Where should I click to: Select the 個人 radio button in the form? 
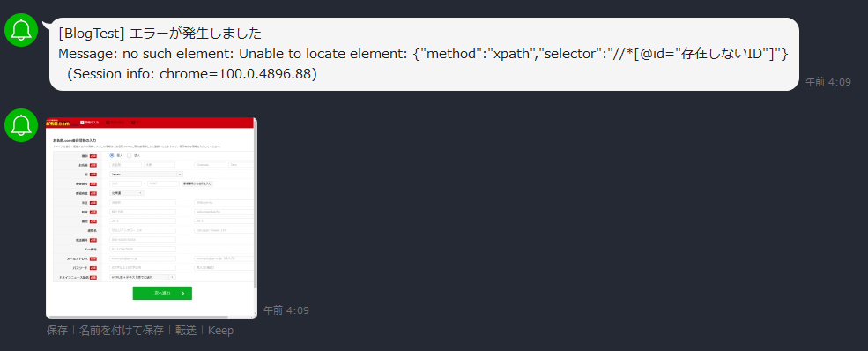click(x=112, y=155)
